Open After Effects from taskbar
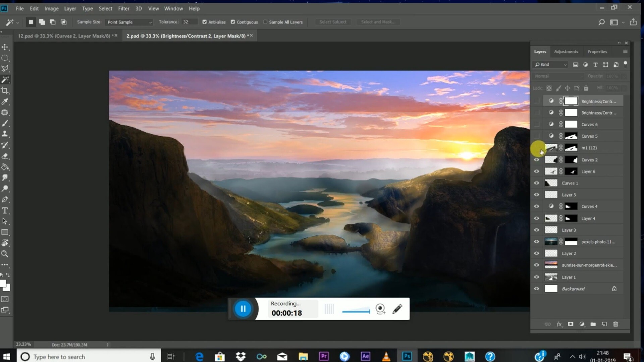Image resolution: width=644 pixels, height=362 pixels. coord(365,356)
